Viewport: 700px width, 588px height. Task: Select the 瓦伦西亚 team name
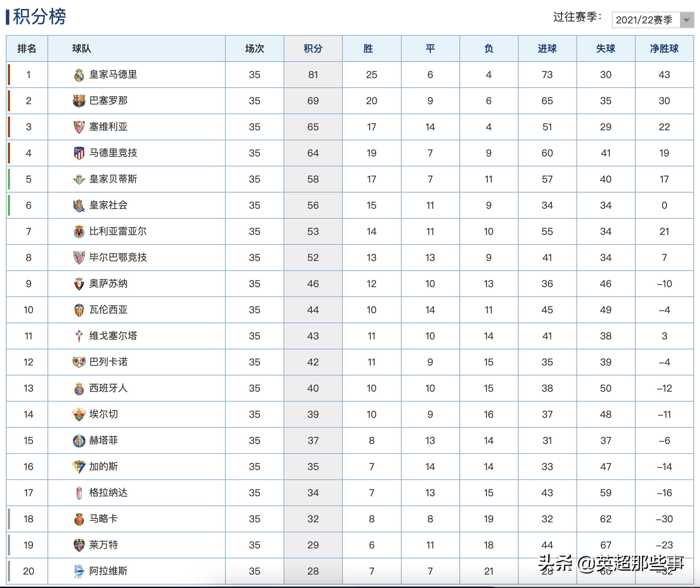coord(108,310)
